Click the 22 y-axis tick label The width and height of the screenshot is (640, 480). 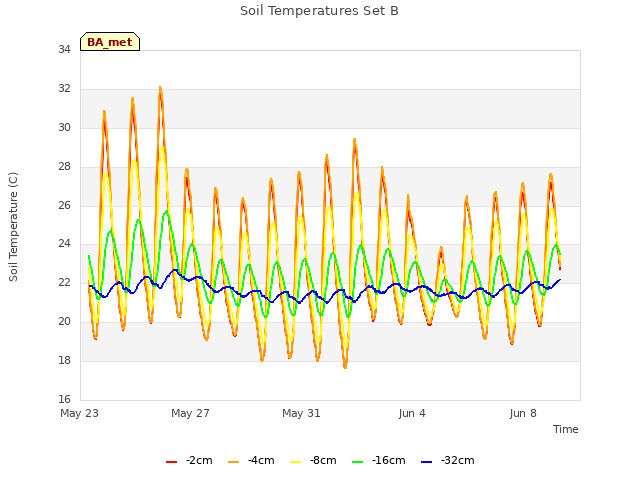pyautogui.click(x=64, y=282)
